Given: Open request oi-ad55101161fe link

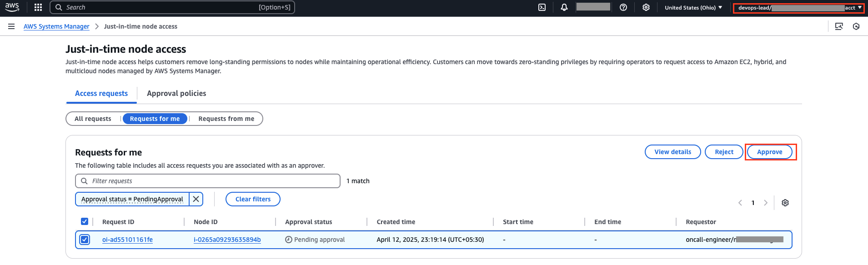Looking at the screenshot, I should (127, 240).
